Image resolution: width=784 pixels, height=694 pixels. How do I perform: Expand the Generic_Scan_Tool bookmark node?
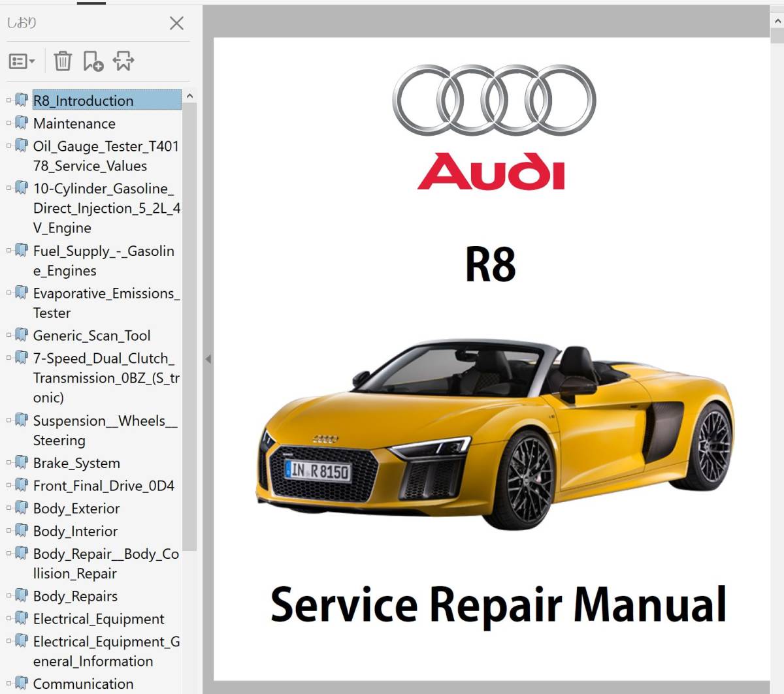pos(8,335)
